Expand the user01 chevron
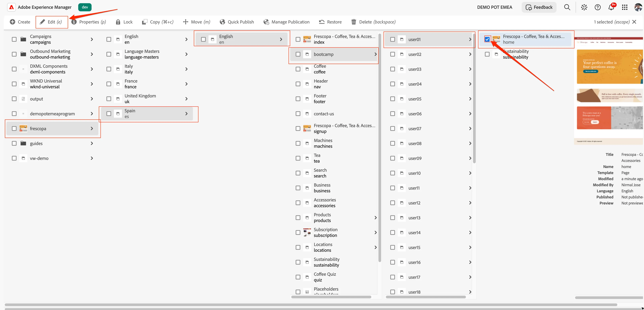This screenshot has height=310, width=644. pyautogui.click(x=470, y=39)
